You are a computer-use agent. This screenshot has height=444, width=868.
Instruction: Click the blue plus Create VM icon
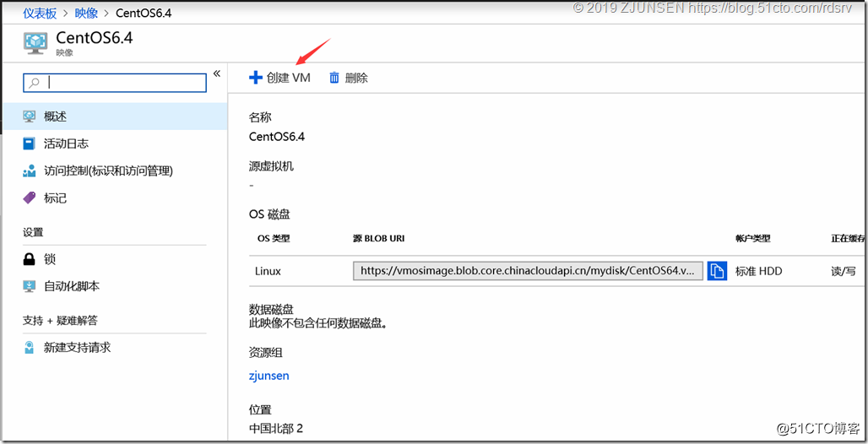[255, 78]
